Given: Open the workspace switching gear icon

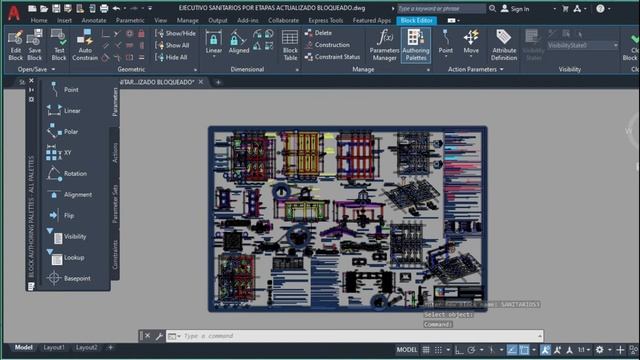Looking at the screenshot, I should pos(599,350).
